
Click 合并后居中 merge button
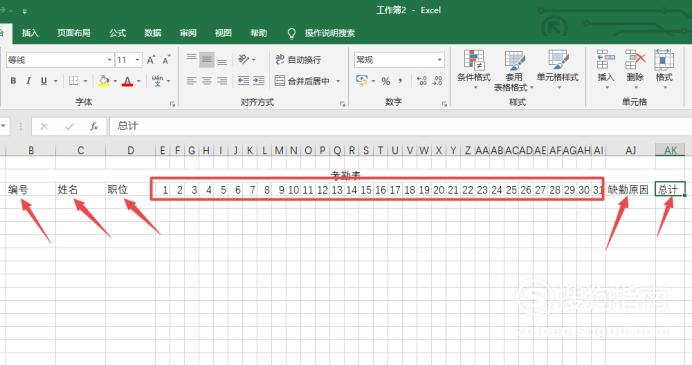coord(302,81)
